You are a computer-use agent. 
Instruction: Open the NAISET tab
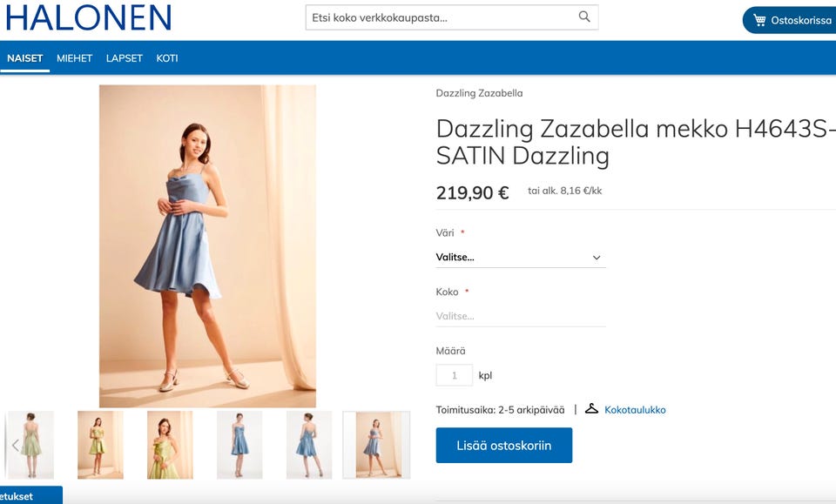pyautogui.click(x=24, y=58)
